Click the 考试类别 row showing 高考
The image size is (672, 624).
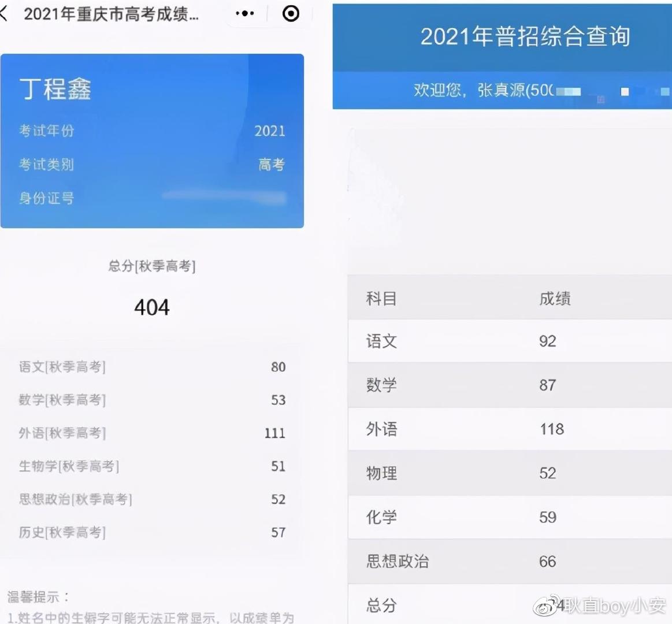click(152, 165)
